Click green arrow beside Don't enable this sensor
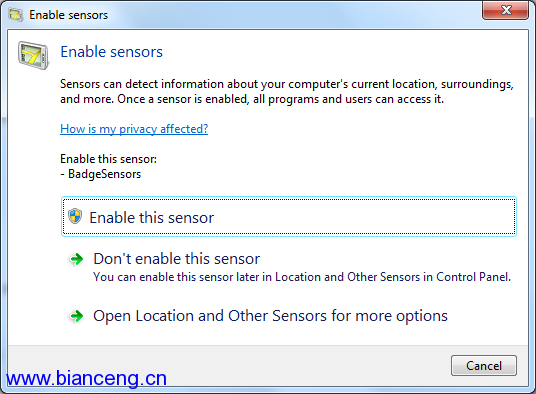 click(x=77, y=259)
